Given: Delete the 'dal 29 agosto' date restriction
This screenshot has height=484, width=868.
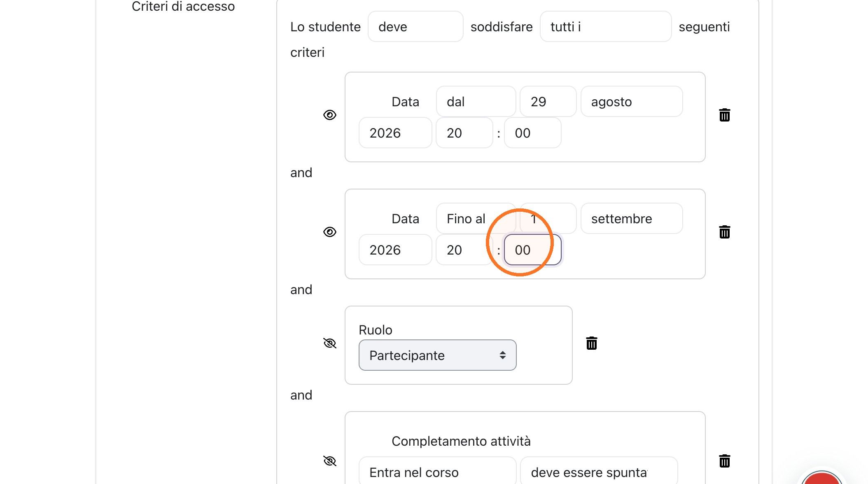Looking at the screenshot, I should coord(724,115).
